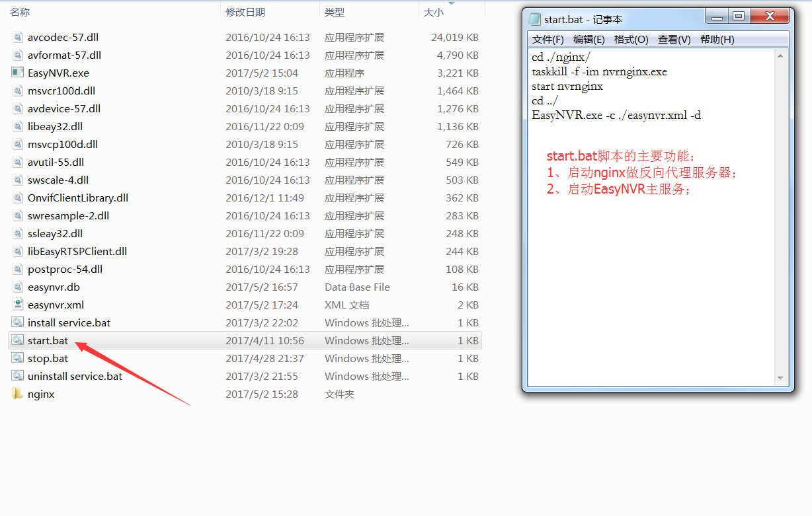The height and width of the screenshot is (516, 812).
Task: Click the libEasyRTSPClient.dll file icon
Action: click(x=17, y=251)
